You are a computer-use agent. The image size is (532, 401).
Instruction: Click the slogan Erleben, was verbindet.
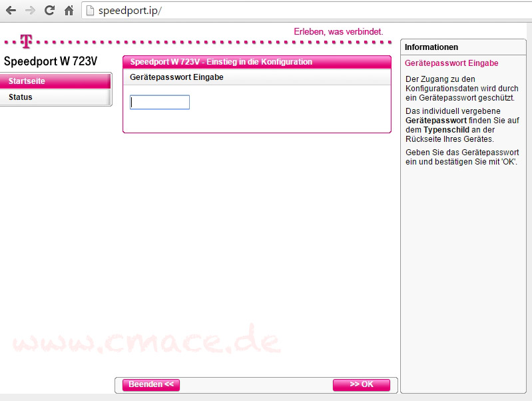coord(338,31)
